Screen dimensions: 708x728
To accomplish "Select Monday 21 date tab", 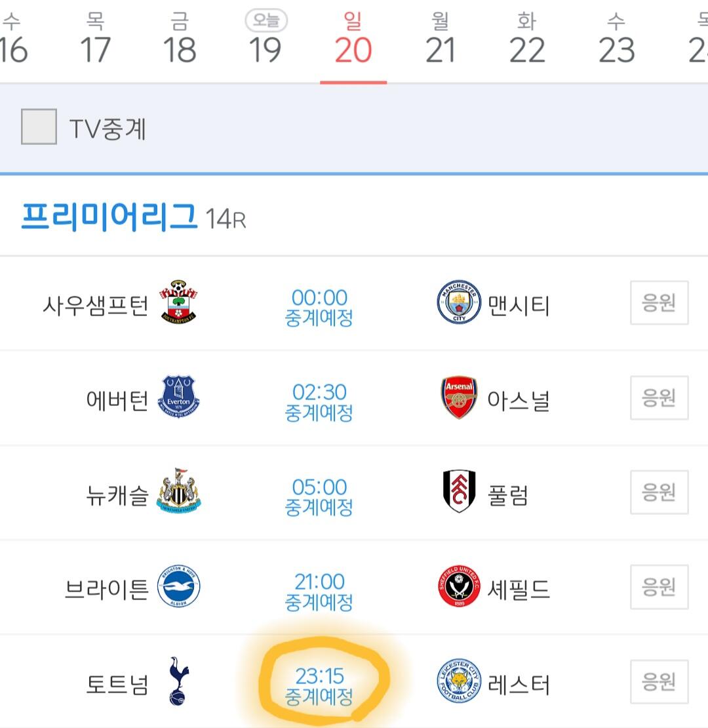I will [x=441, y=38].
